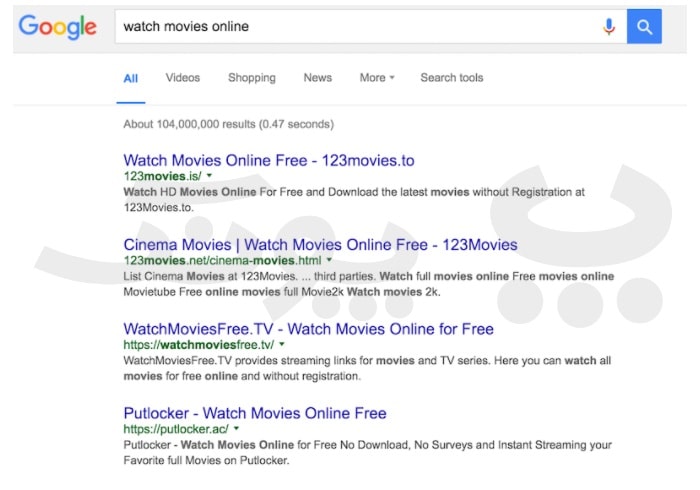Expand the arrow next to 123movies.net/cinema-movies.html
The width and height of the screenshot is (700, 490).
[x=329, y=260]
